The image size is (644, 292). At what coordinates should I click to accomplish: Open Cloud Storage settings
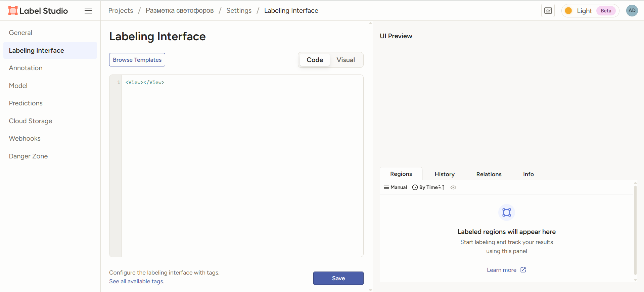tap(31, 121)
